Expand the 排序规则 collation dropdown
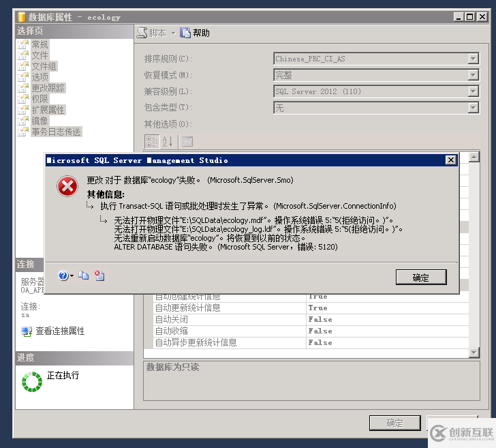Screen dimensions: 496x448 (473, 59)
